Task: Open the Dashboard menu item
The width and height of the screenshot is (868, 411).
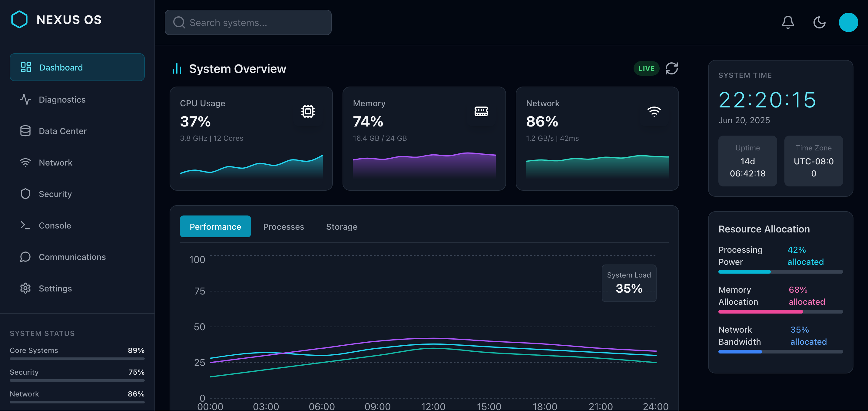Action: 77,67
